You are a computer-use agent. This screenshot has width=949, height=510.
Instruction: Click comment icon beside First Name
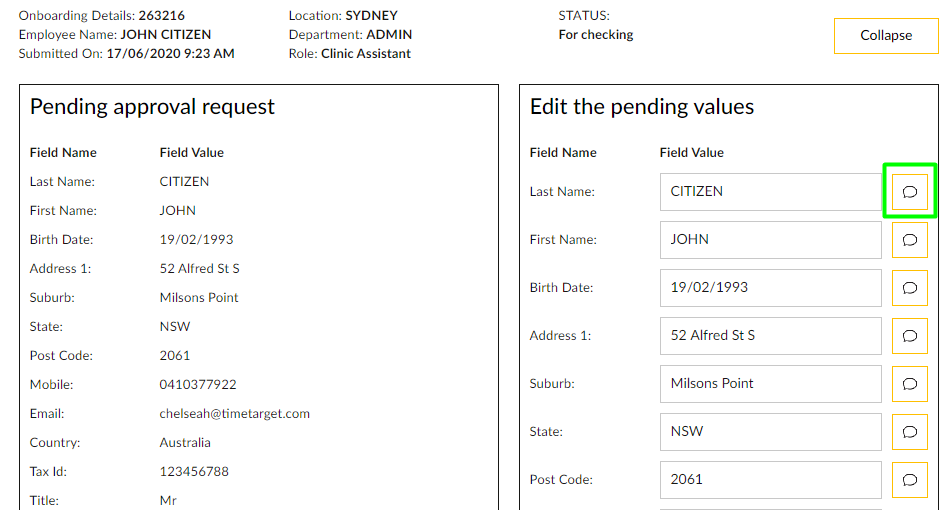pos(909,240)
